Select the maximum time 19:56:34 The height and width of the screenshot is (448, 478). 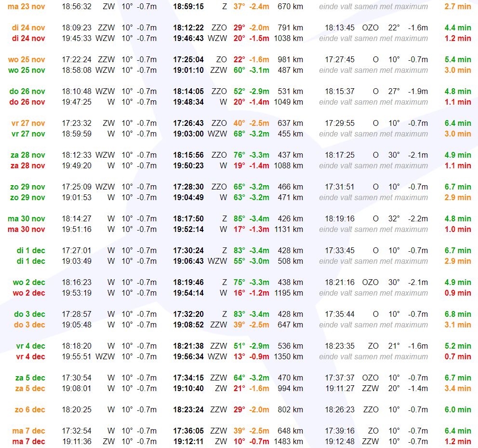[188, 356]
